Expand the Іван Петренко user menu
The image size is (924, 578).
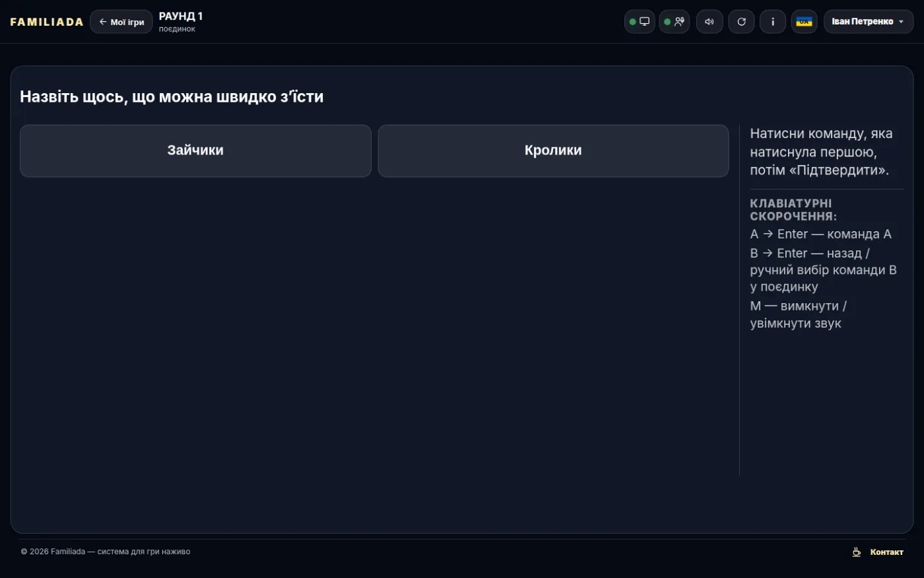(x=869, y=22)
